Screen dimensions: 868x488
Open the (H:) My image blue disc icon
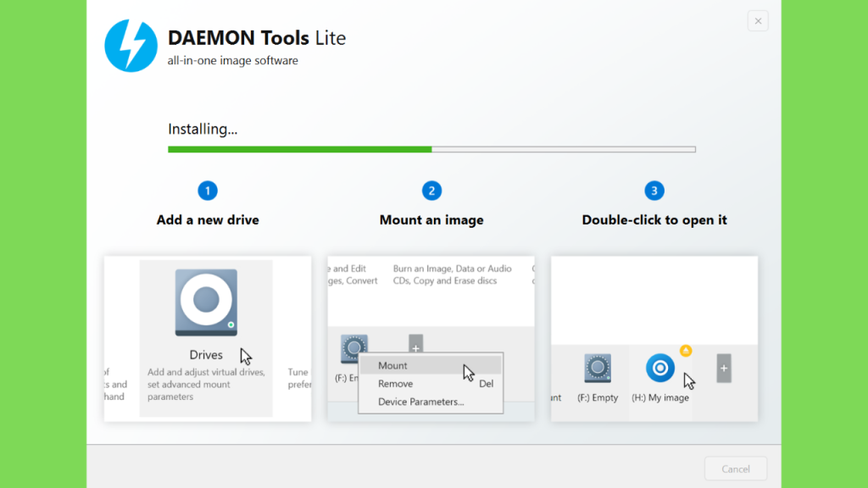coord(659,368)
